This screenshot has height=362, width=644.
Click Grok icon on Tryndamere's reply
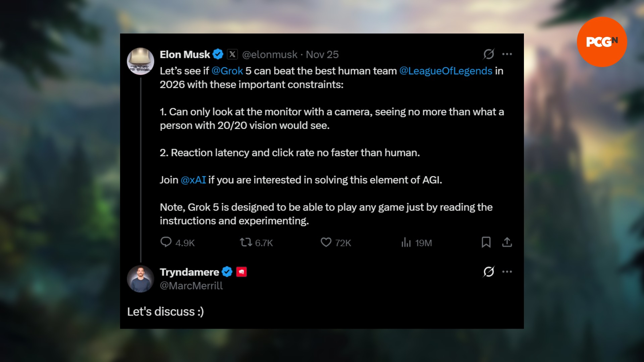pos(489,271)
